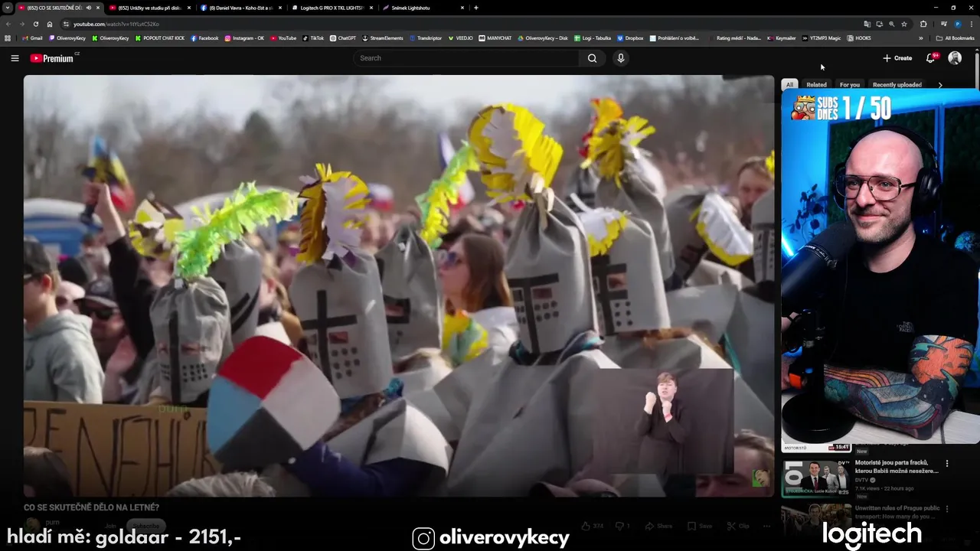Bookmark this page with star icon
The height and width of the screenshot is (551, 980).
tap(904, 24)
